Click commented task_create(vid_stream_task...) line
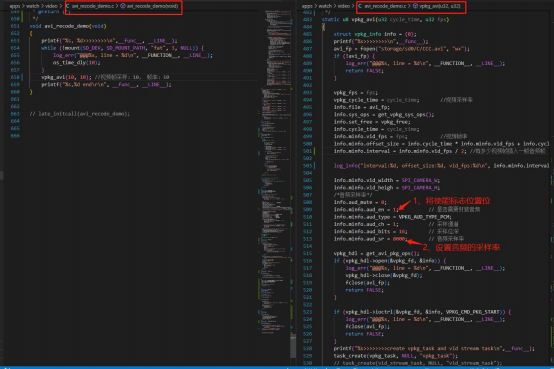554x369 pixels. [418, 363]
